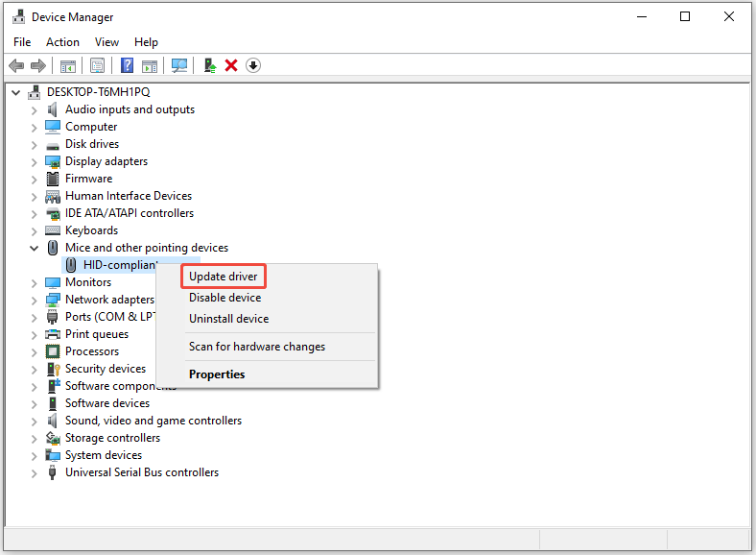Expand the System devices chevron

click(34, 455)
